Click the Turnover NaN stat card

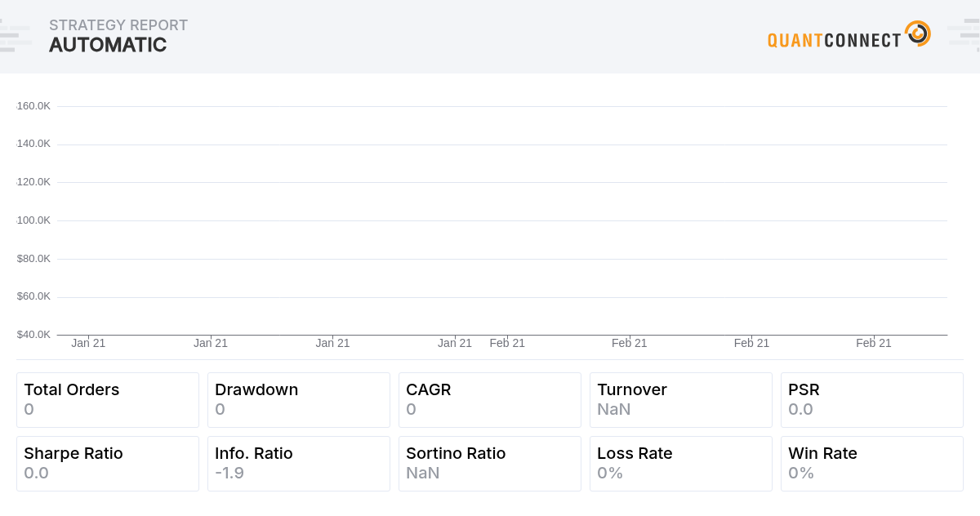pyautogui.click(x=681, y=400)
